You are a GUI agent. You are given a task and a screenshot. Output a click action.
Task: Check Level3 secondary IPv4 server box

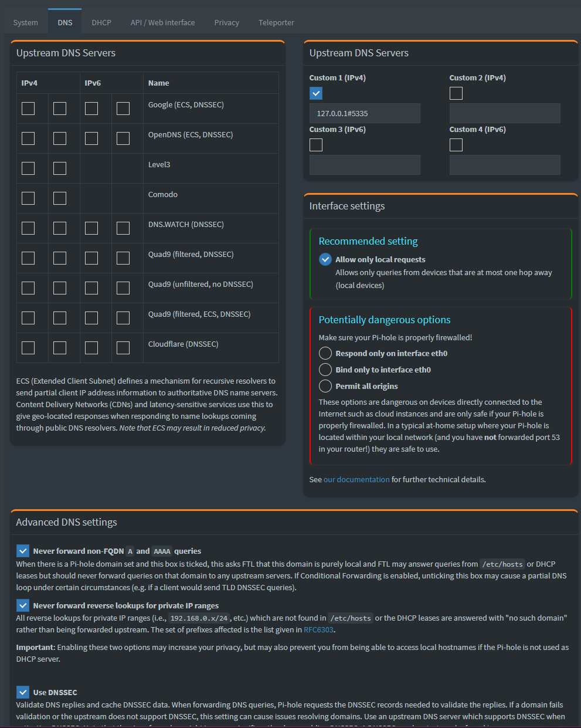60,168
